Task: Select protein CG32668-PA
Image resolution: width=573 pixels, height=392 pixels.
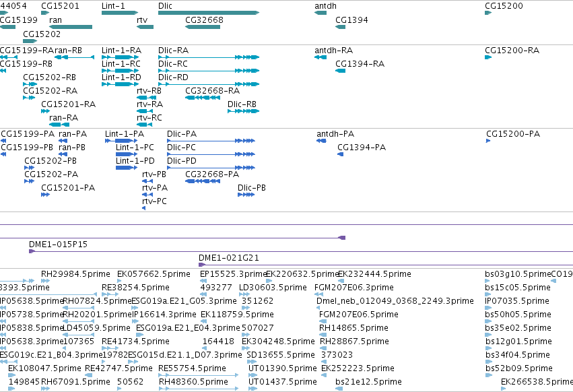Action: [203, 181]
